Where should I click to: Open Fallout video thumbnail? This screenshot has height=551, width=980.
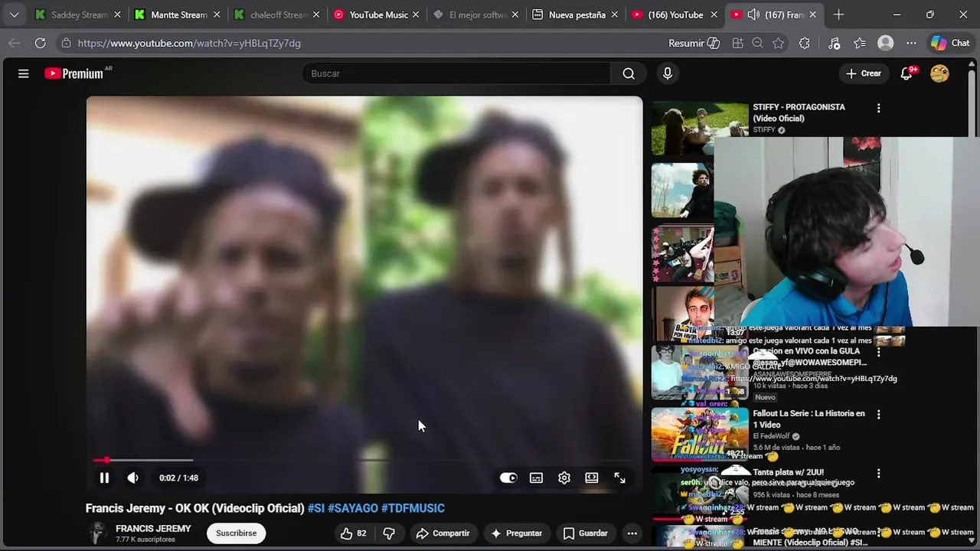tap(700, 435)
